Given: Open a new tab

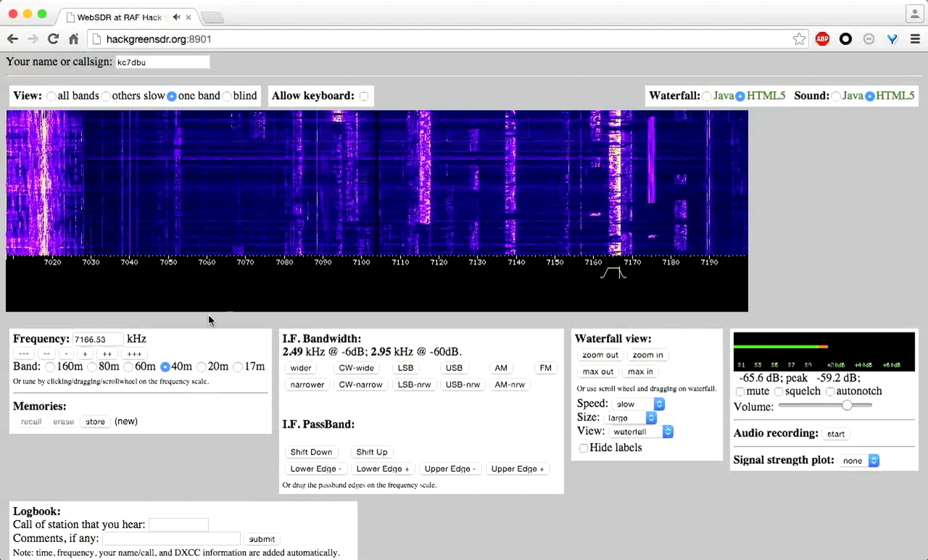Looking at the screenshot, I should pyautogui.click(x=213, y=17).
